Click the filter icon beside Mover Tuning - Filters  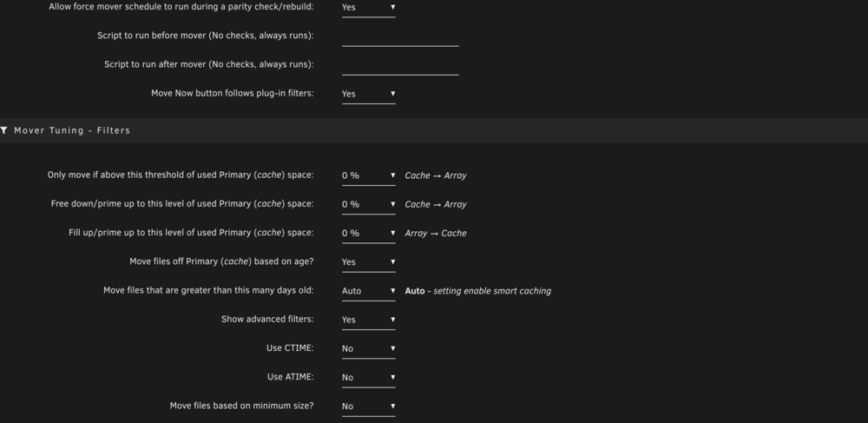3,130
